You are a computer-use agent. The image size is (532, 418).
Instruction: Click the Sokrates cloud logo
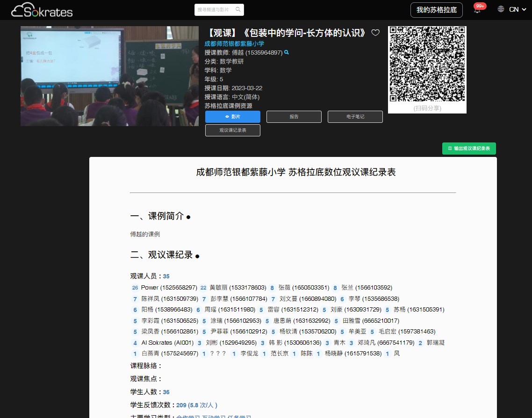click(42, 9)
